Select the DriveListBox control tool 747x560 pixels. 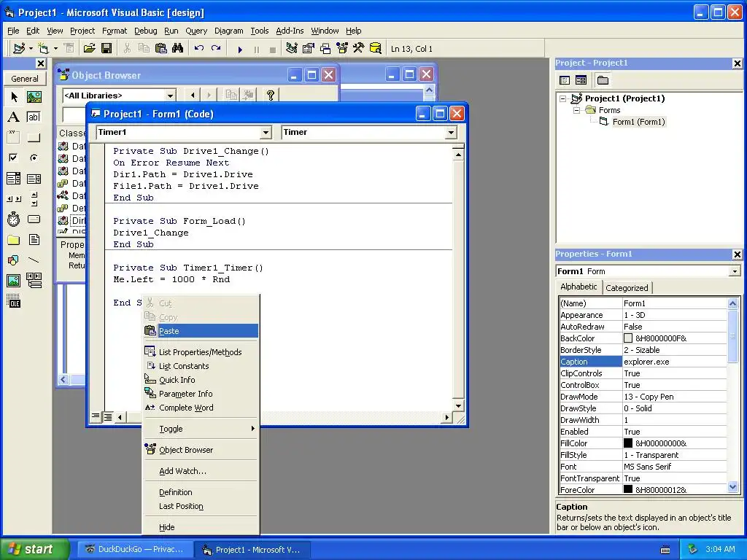coord(34,219)
